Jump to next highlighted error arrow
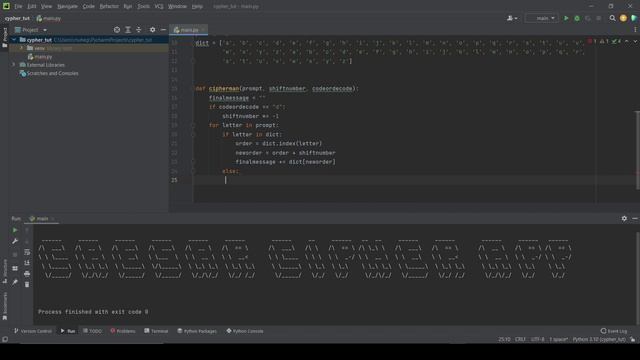Viewport: 640px width, 360px height. coord(635,41)
